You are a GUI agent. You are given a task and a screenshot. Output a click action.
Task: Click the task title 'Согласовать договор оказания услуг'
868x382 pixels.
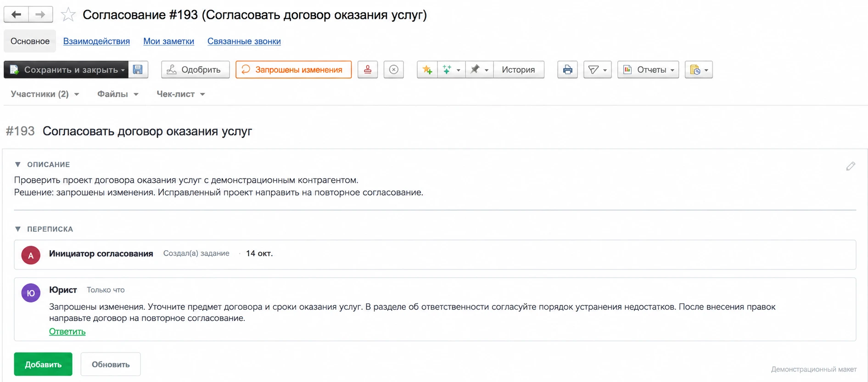147,131
